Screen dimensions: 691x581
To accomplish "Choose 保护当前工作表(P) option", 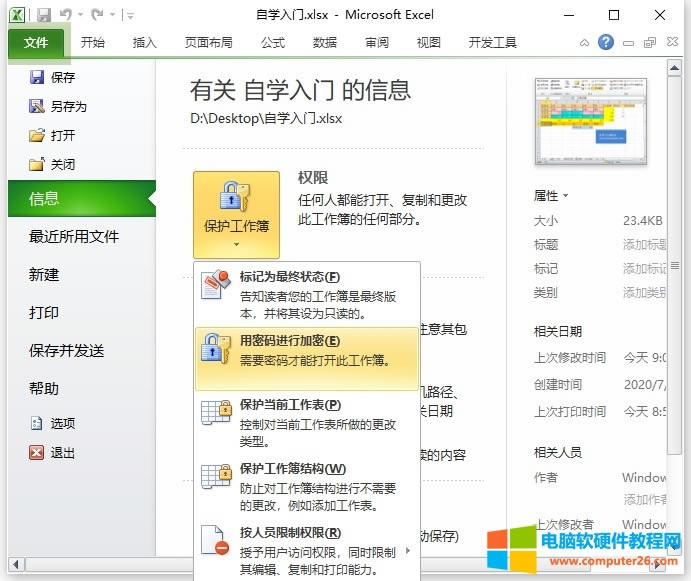I will coord(307,422).
